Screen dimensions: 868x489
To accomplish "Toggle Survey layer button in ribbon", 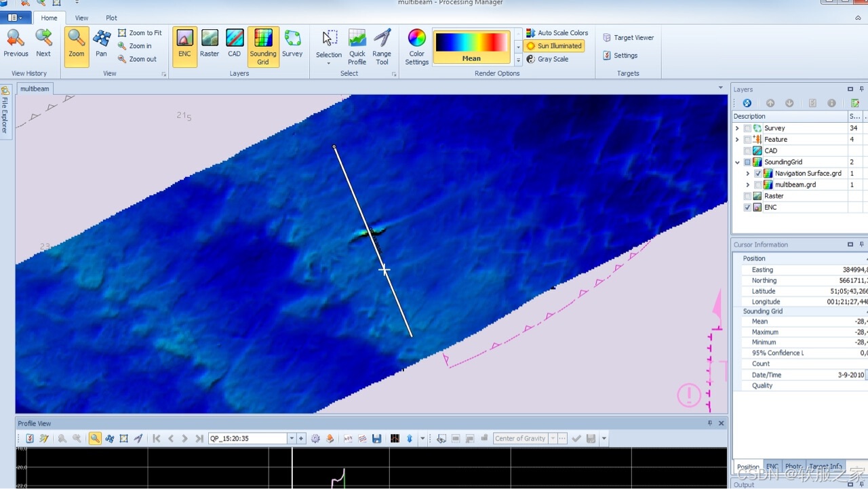I will (292, 43).
